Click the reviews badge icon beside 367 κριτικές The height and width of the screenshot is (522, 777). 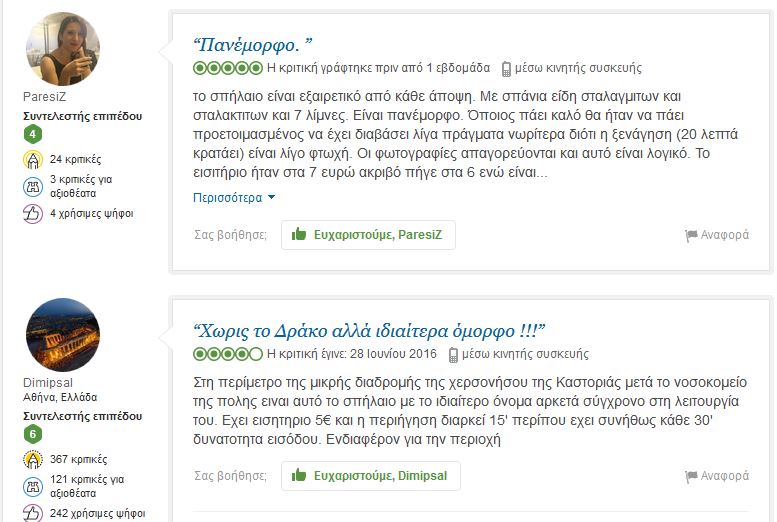33,460
